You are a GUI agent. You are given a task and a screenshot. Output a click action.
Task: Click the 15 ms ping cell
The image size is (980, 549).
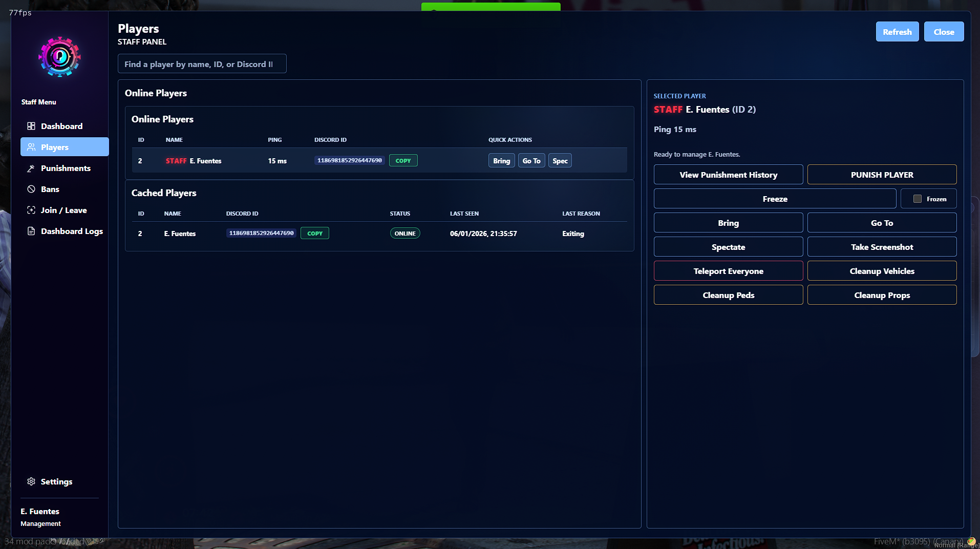point(277,161)
